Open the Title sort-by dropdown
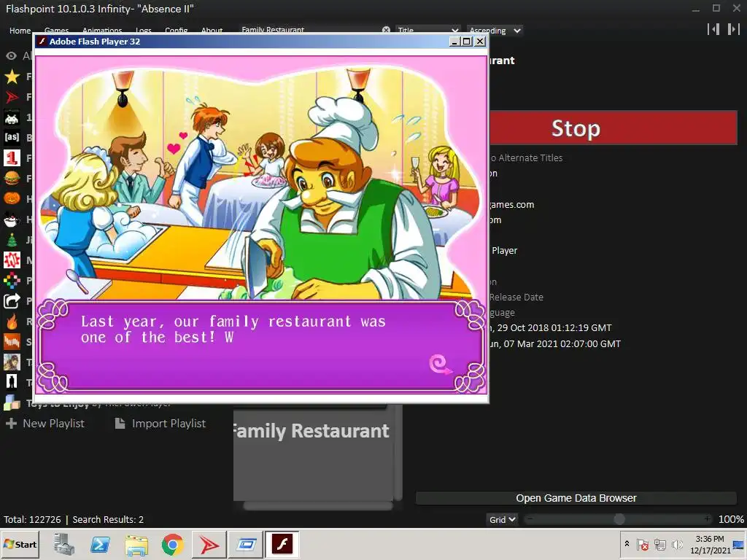The image size is (747, 560). (x=427, y=30)
